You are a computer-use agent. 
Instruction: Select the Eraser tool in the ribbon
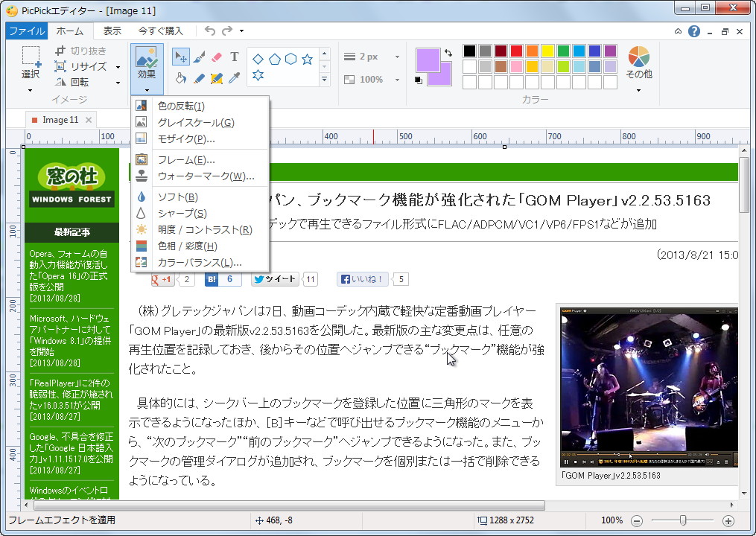(x=217, y=57)
